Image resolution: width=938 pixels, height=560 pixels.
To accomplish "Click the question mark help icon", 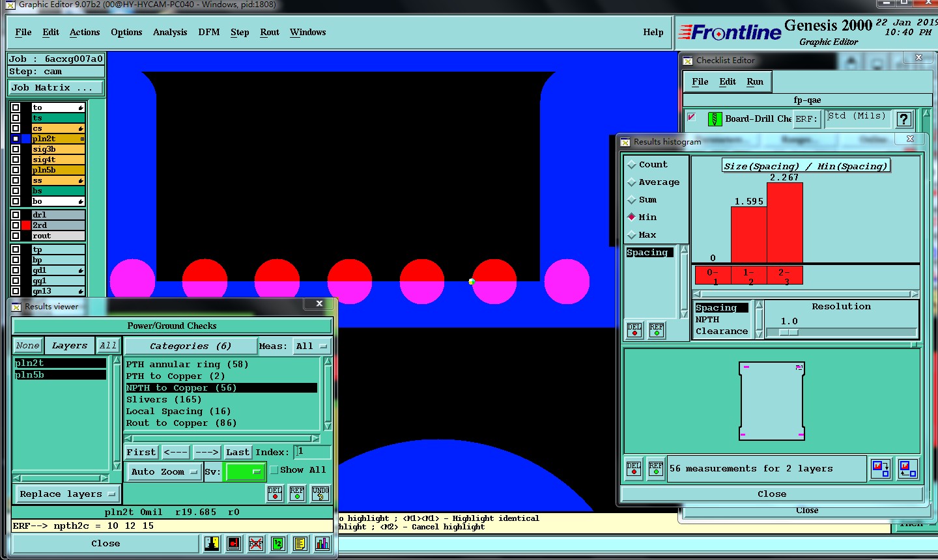I will (x=903, y=119).
